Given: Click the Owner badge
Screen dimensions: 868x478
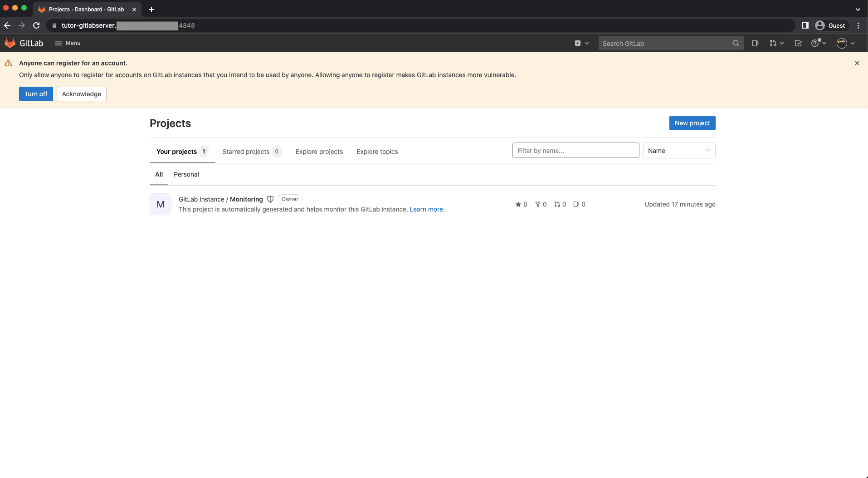Looking at the screenshot, I should (290, 199).
